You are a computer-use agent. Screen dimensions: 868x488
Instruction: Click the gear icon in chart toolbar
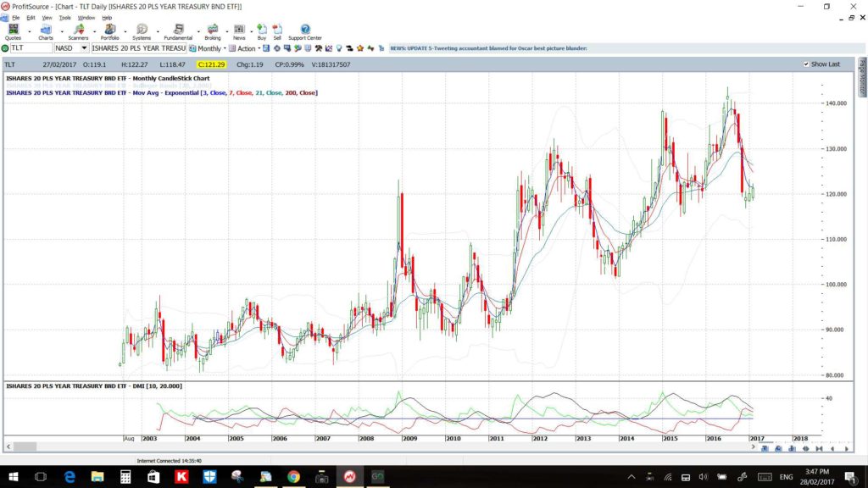[x=277, y=48]
